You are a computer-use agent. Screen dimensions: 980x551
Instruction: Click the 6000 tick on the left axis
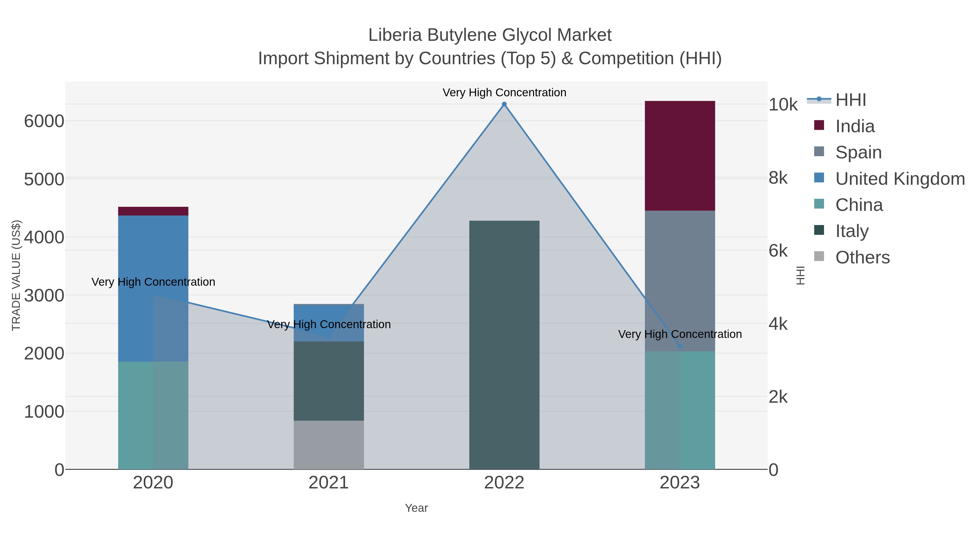click(x=44, y=121)
